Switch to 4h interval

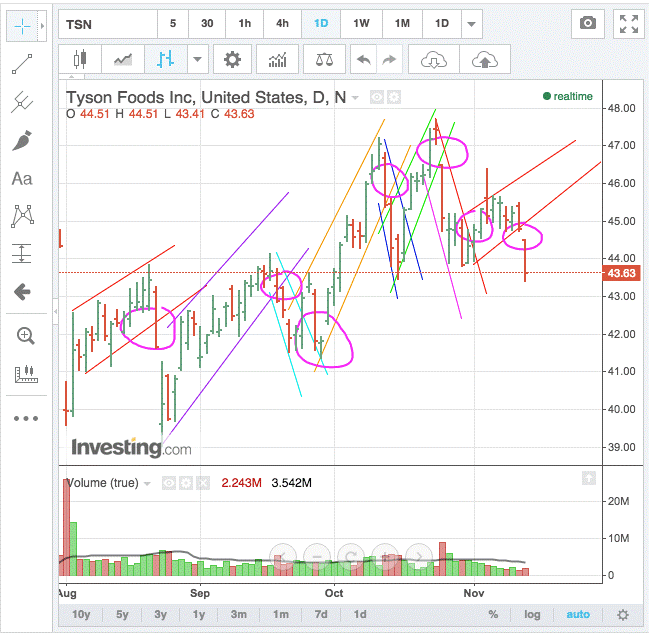[x=282, y=24]
